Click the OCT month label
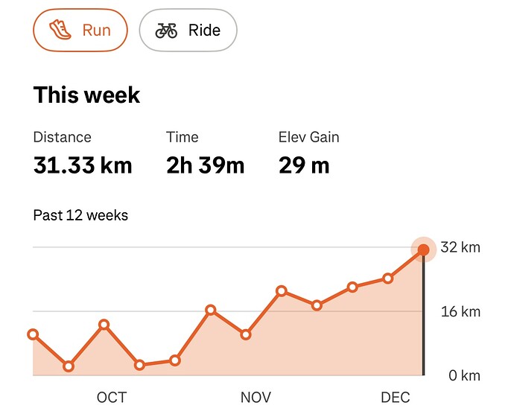The image size is (514, 420). click(112, 398)
